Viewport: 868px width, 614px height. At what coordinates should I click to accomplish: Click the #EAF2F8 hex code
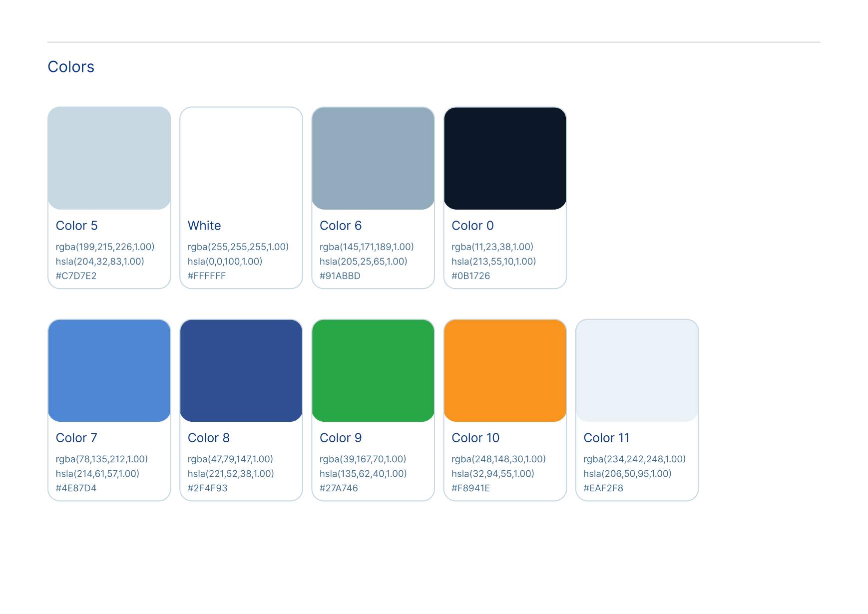603,488
